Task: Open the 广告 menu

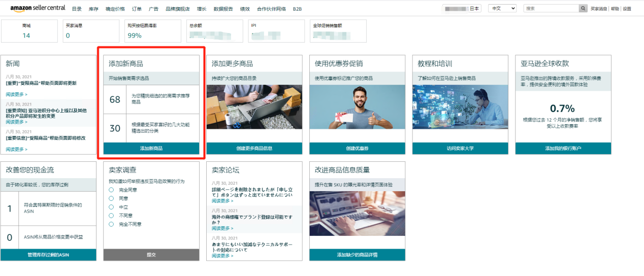Action: point(153,9)
